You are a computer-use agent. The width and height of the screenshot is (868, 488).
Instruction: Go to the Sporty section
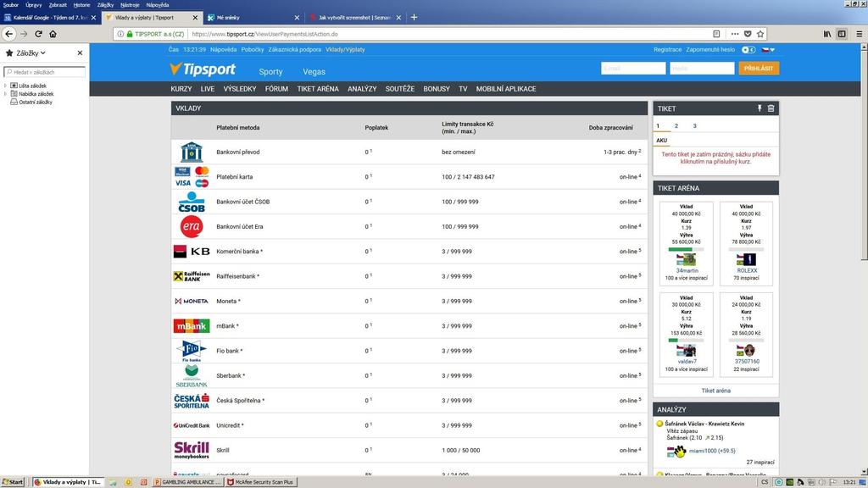(x=270, y=71)
